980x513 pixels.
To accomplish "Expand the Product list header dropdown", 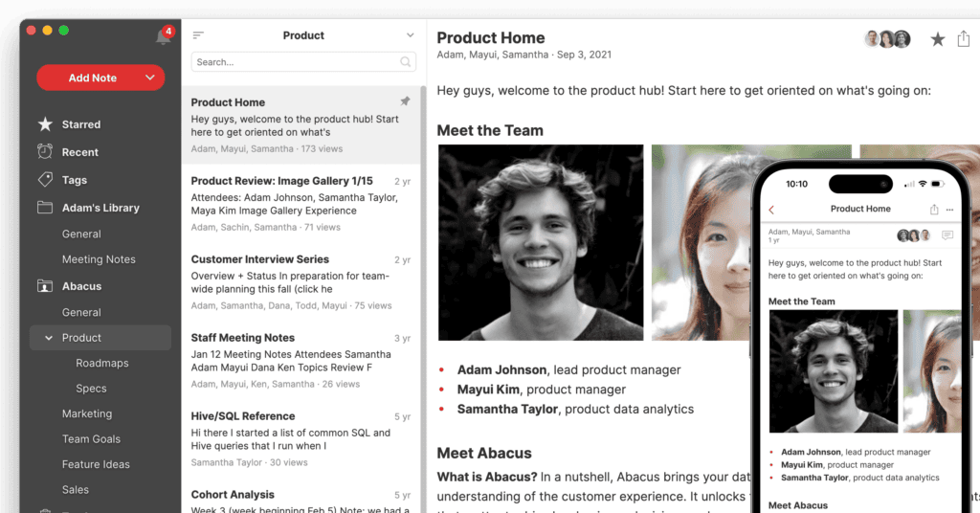I will click(x=410, y=35).
